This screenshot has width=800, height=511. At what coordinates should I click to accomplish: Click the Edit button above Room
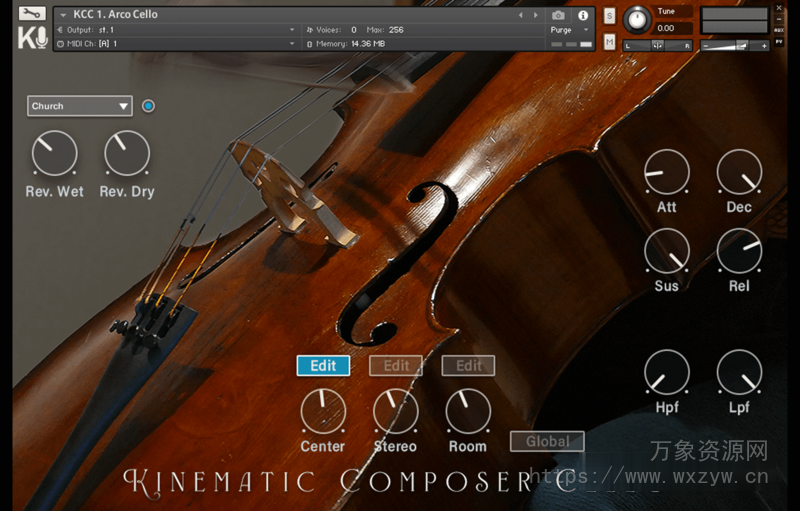point(468,366)
